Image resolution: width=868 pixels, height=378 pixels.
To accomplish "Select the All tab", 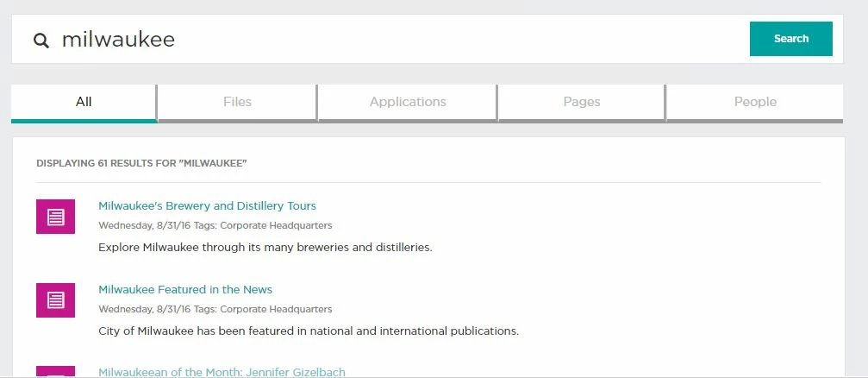I will click(84, 103).
